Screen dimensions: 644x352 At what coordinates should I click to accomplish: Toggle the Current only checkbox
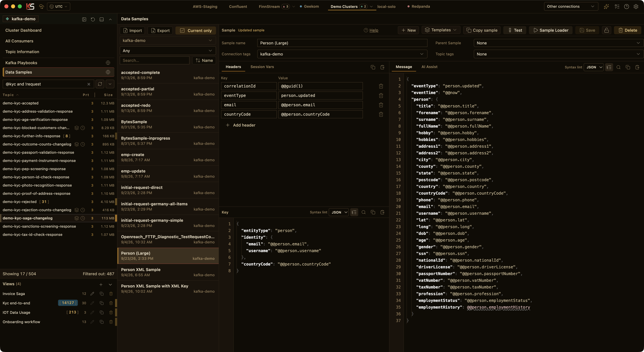click(196, 31)
